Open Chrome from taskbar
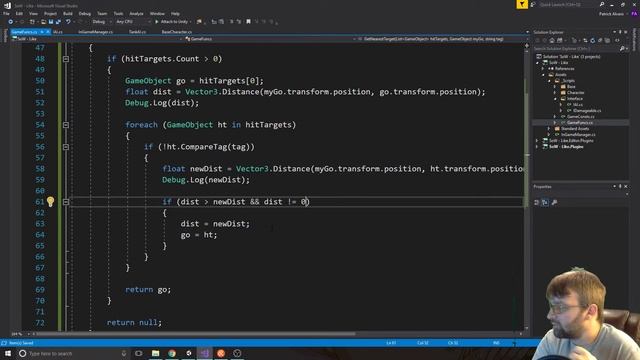This screenshot has width=640, height=360. coord(172,353)
